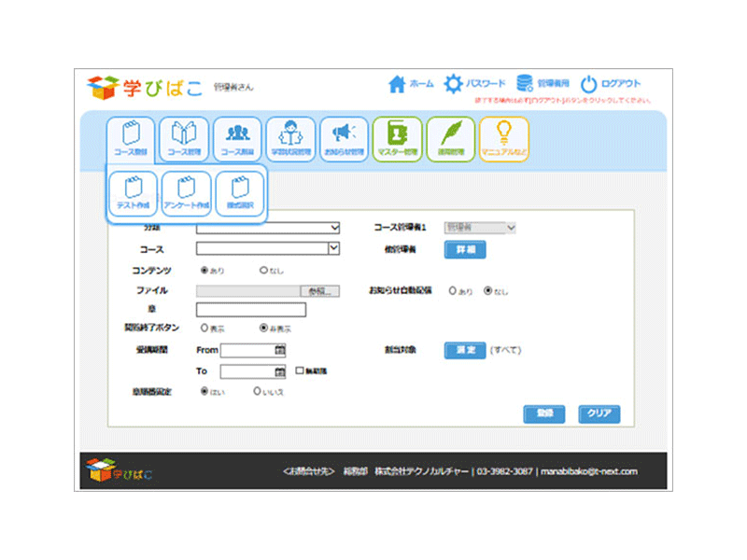
Task: Select コンテンツ あり radio button
Action: click(x=204, y=270)
